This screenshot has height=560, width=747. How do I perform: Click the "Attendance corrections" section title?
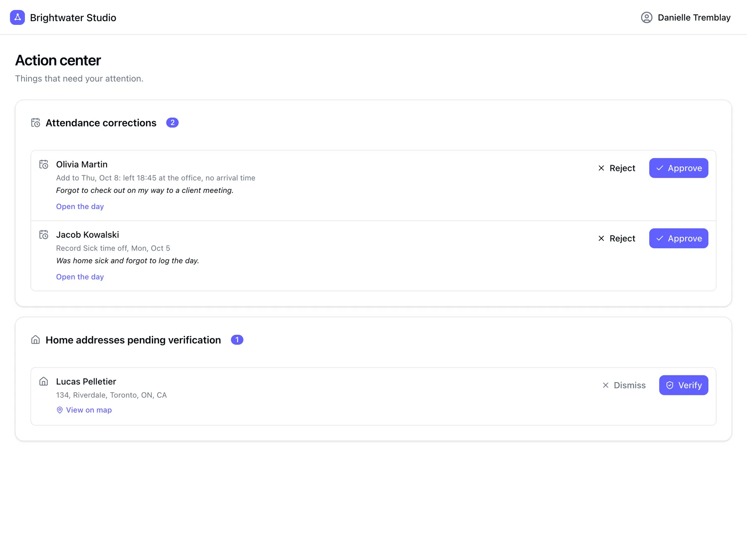point(101,123)
